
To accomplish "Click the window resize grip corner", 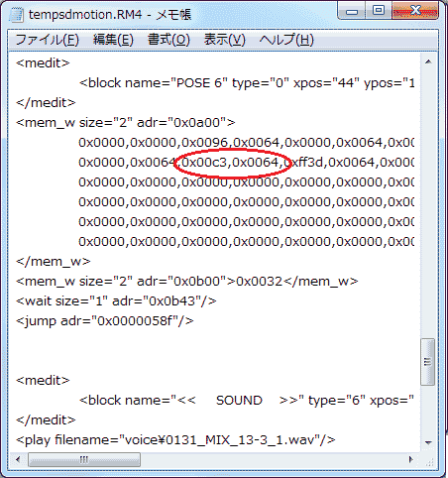I will pos(429,461).
